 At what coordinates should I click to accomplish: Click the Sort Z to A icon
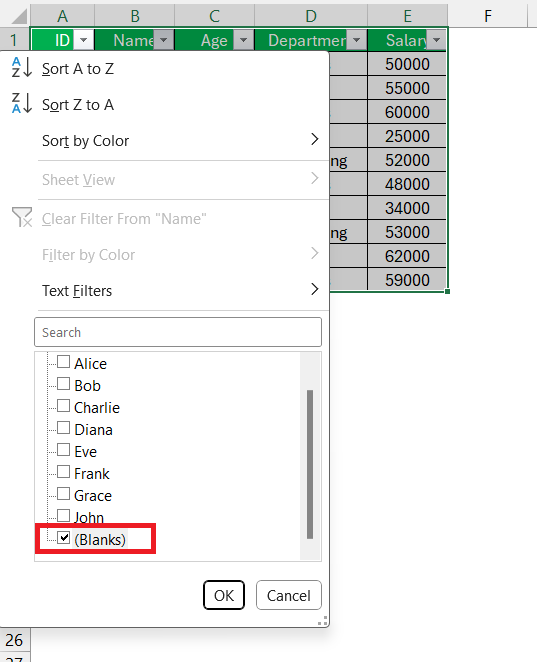[x=22, y=103]
